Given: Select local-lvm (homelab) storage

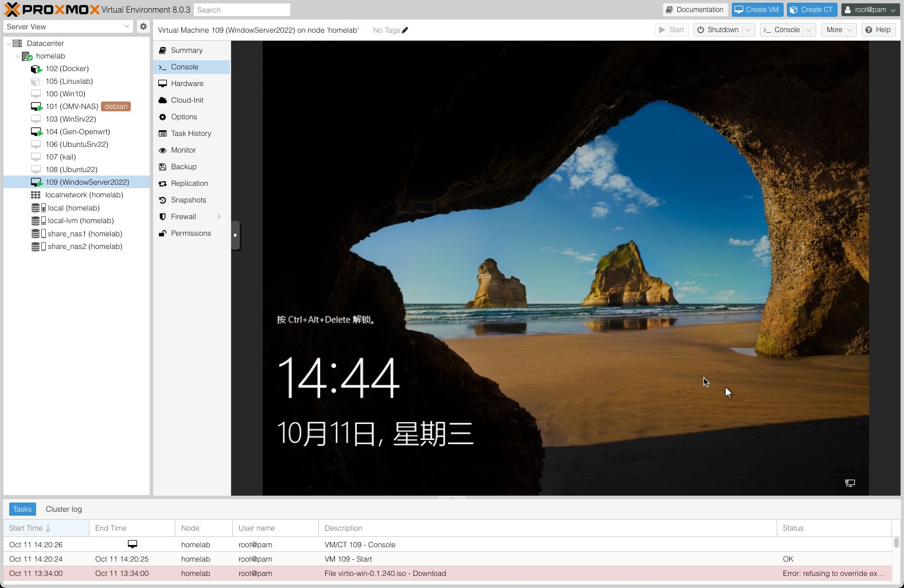Looking at the screenshot, I should click(77, 221).
